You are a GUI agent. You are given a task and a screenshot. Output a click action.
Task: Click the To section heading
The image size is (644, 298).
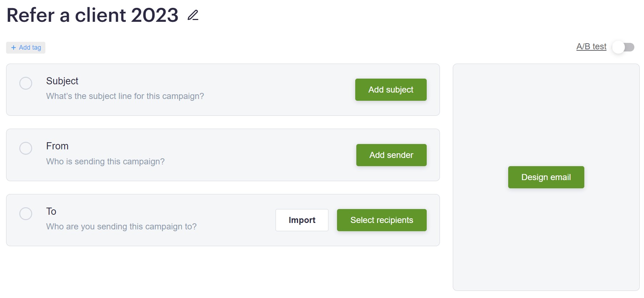51,212
